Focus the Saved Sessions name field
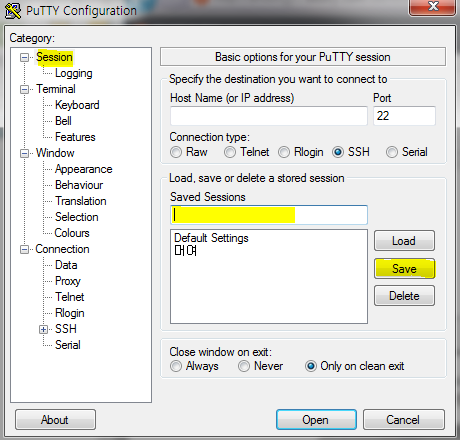 click(x=269, y=215)
